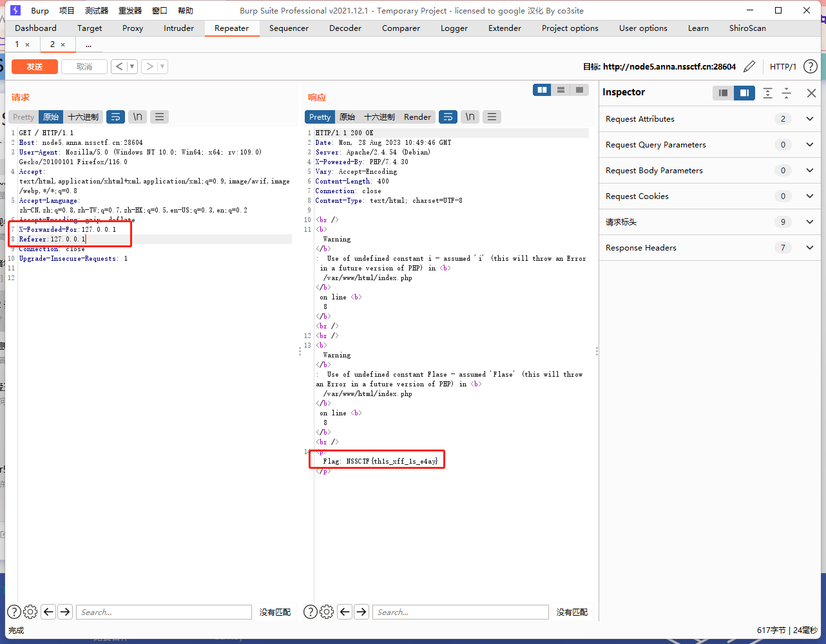Image resolution: width=826 pixels, height=644 pixels.
Task: Go to previous request with < arrow
Action: [119, 66]
